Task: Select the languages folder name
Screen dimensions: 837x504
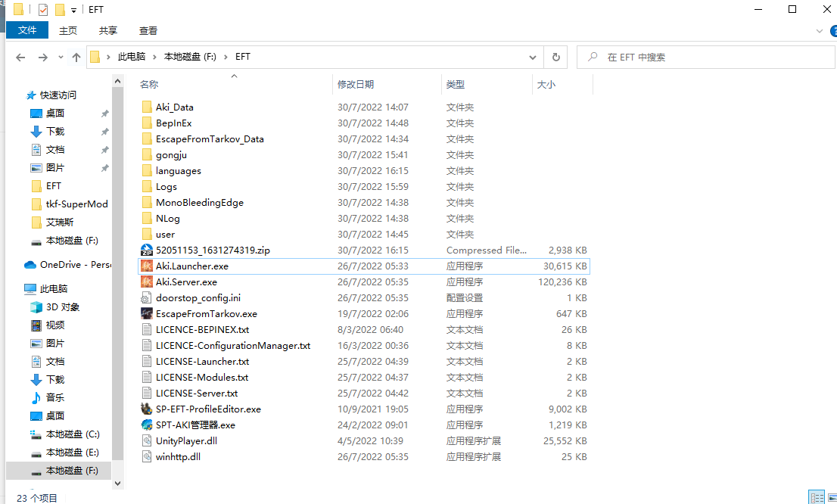Action: pos(179,171)
